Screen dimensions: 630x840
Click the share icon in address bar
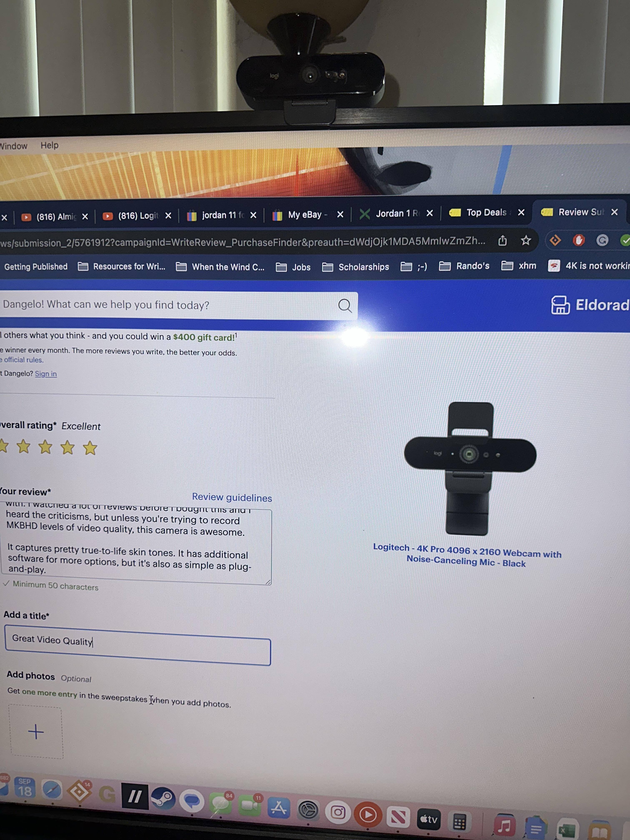point(502,240)
